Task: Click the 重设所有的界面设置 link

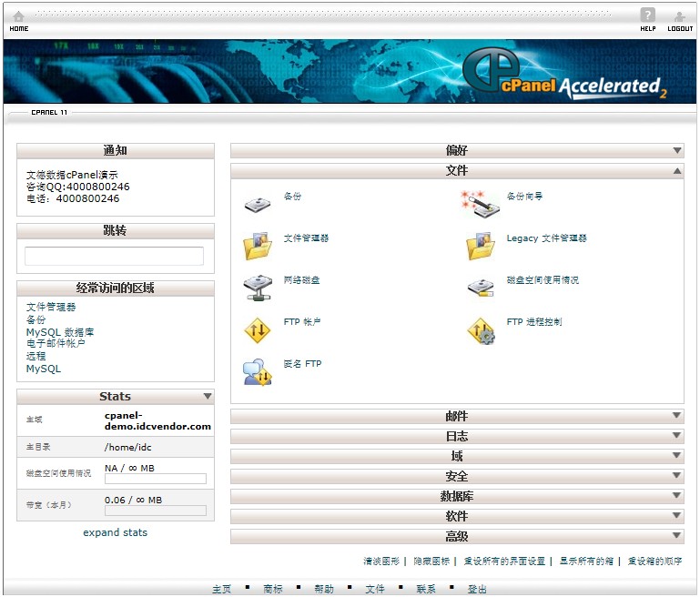Action: tap(504, 561)
